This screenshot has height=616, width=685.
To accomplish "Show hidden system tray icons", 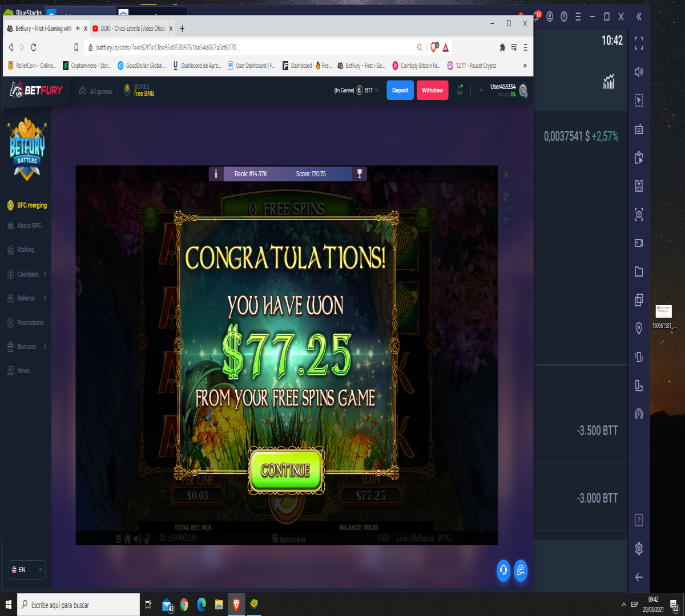I will [x=623, y=605].
